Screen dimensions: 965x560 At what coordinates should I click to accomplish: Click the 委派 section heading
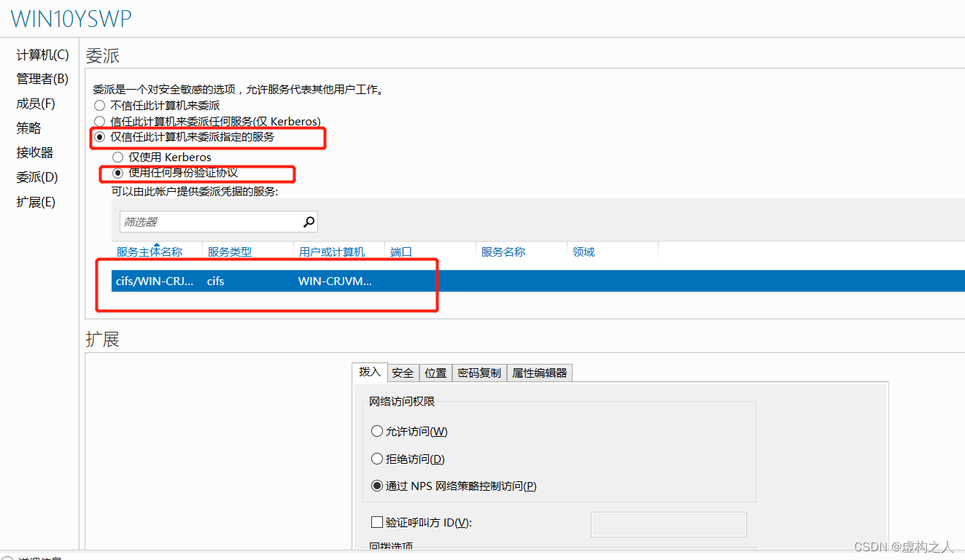pyautogui.click(x=102, y=55)
